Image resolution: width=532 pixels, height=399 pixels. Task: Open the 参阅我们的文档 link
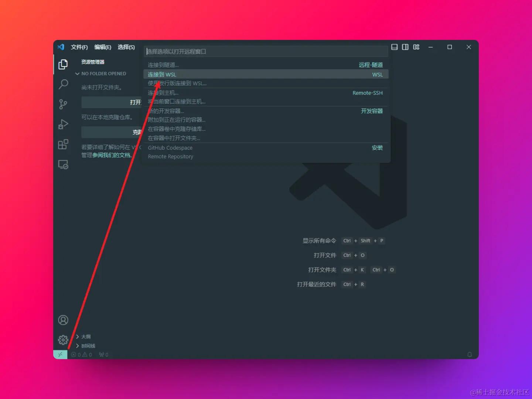click(112, 155)
